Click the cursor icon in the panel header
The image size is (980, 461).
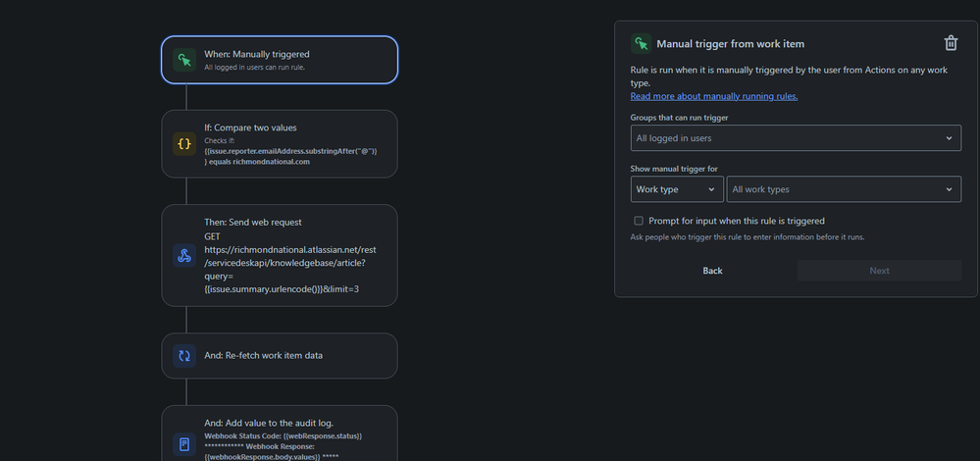coord(641,43)
